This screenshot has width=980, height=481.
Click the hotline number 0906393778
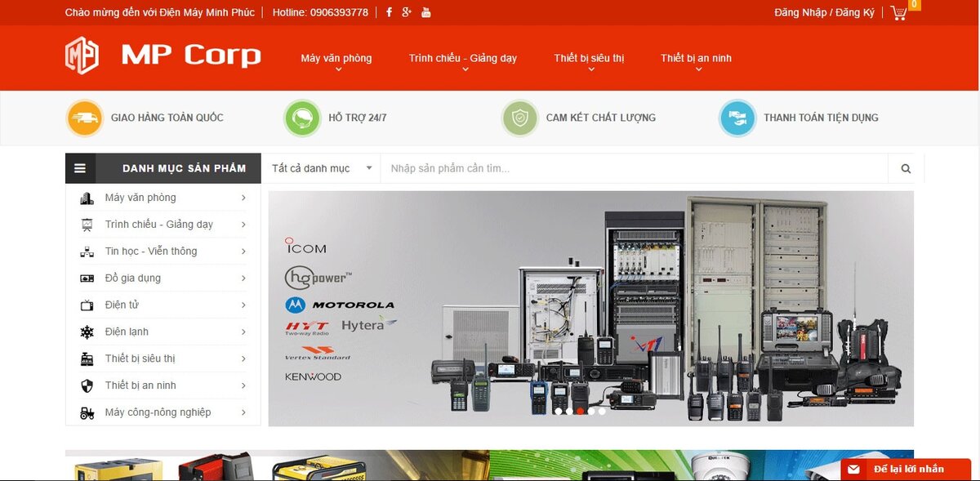coord(339,12)
